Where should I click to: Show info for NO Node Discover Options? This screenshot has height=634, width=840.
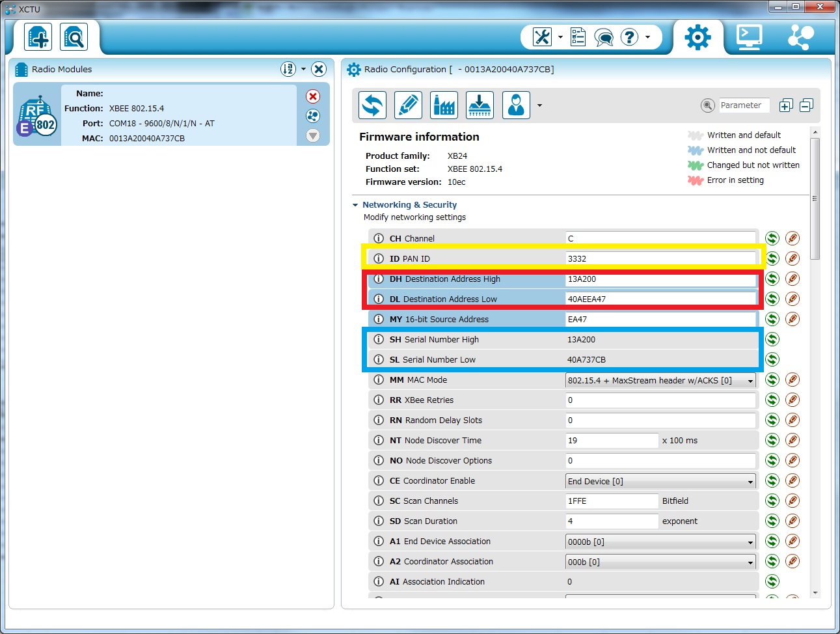point(379,460)
